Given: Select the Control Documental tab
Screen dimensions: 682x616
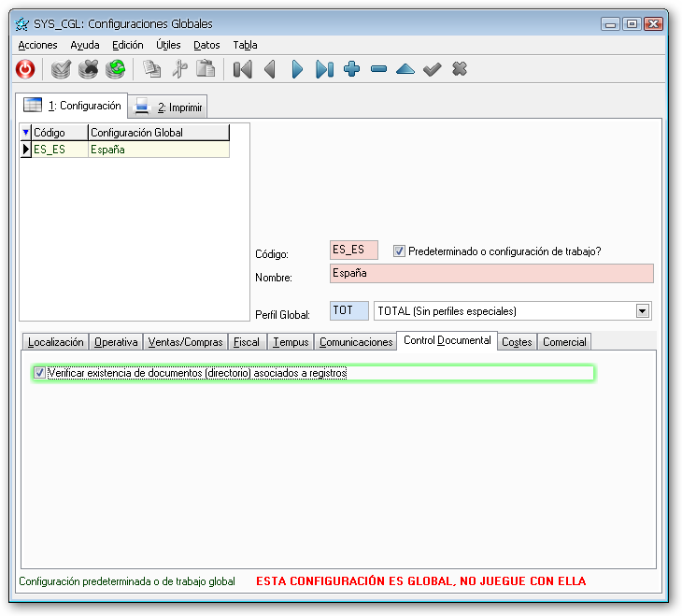Looking at the screenshot, I should [448, 340].
